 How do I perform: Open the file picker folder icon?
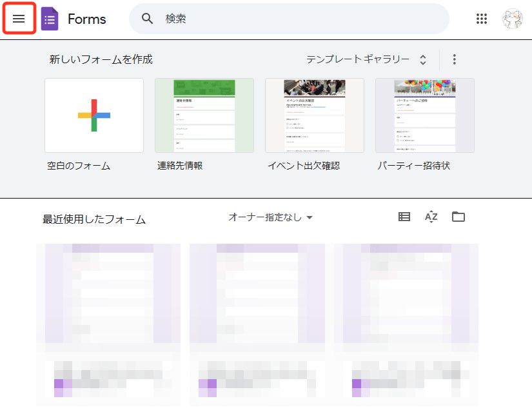tap(458, 217)
